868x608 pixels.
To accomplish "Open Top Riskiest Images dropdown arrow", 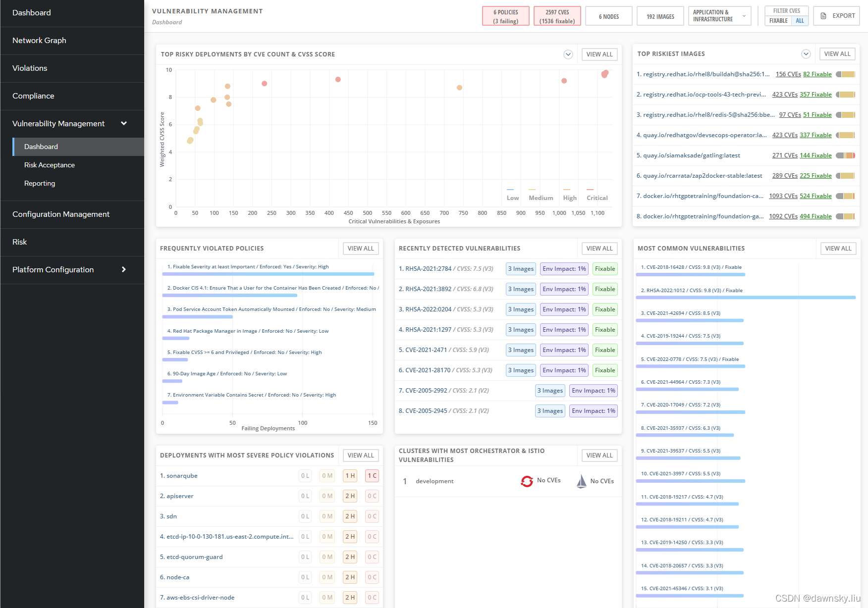I will [x=806, y=54].
